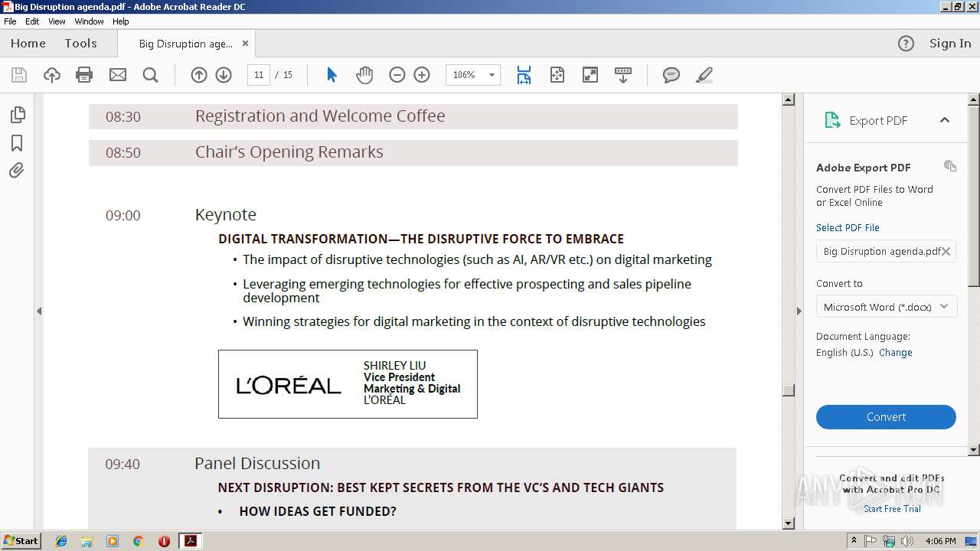This screenshot has width=980, height=551.
Task: Click right pane scrollbar down arrow
Action: (974, 450)
